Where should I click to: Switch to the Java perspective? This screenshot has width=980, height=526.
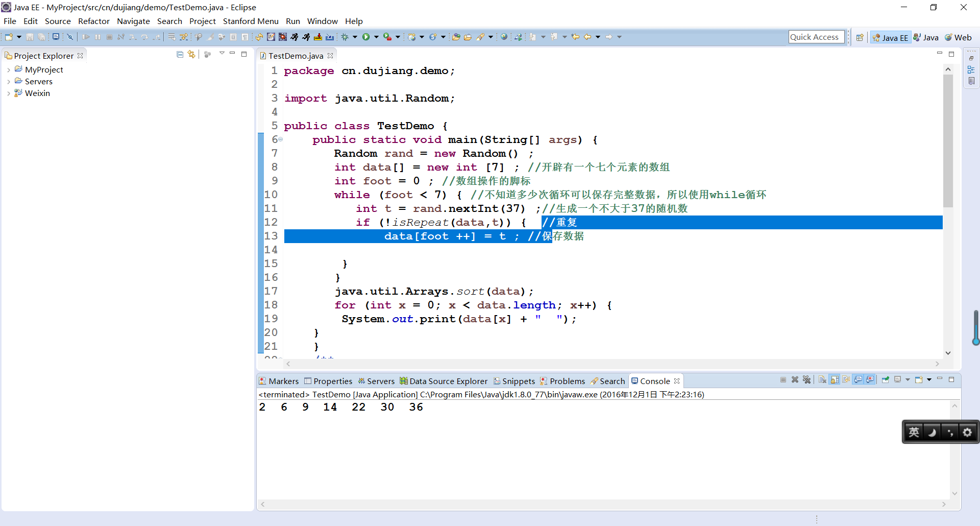click(x=926, y=37)
